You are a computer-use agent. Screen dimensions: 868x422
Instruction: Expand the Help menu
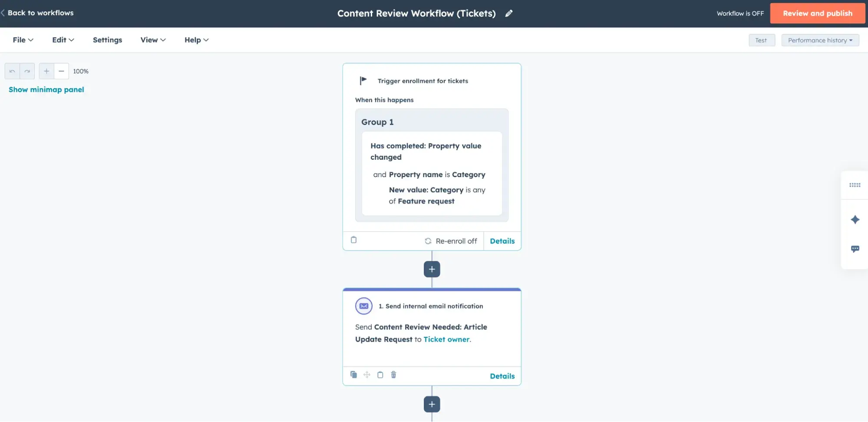[x=196, y=40]
